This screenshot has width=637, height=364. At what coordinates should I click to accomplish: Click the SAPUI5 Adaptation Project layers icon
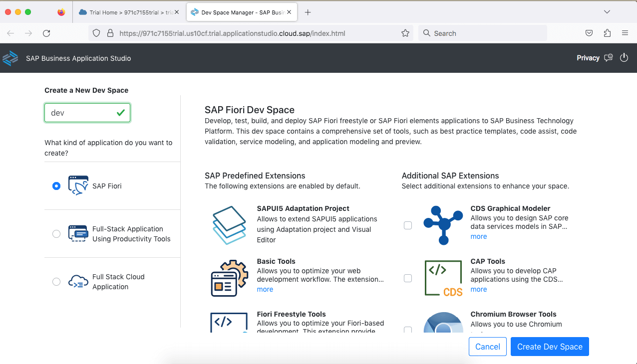coord(229,225)
